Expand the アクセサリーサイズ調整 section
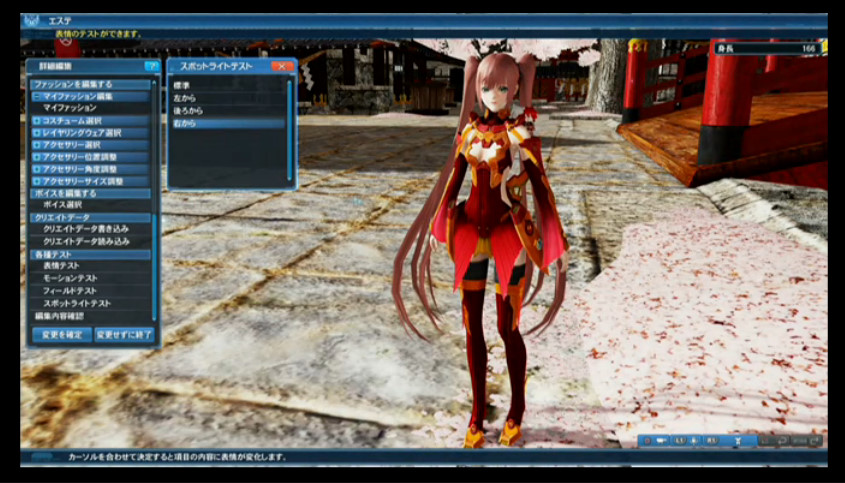Image resolution: width=845 pixels, height=483 pixels. (x=37, y=182)
